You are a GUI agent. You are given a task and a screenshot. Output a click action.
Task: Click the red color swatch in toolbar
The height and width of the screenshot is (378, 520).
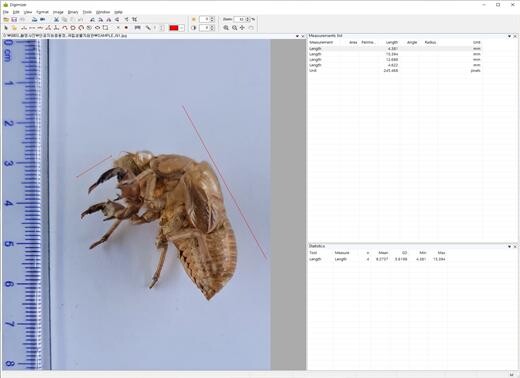click(x=174, y=28)
